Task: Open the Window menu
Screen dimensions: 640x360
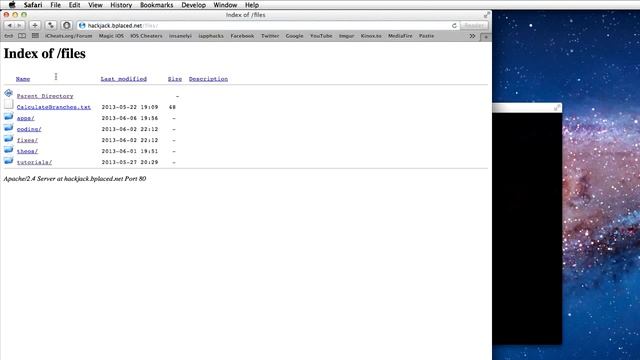Action: point(225,5)
